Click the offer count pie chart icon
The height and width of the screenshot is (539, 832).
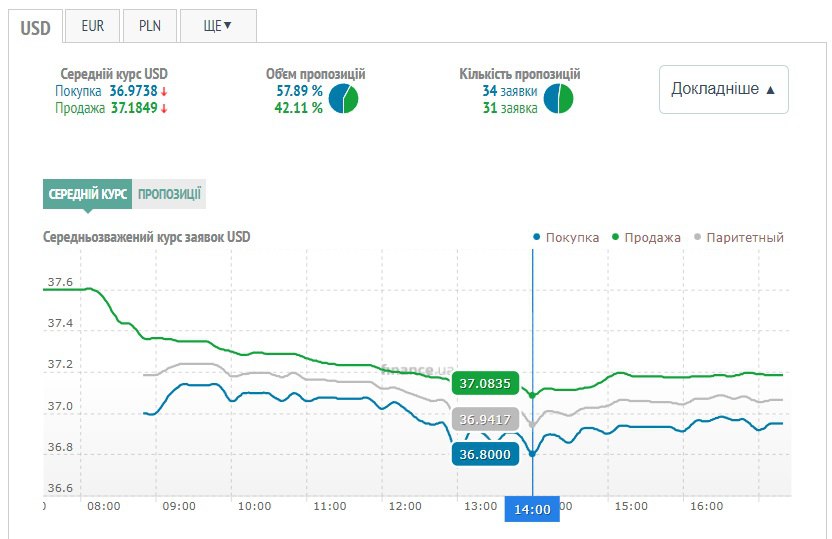[x=558, y=99]
